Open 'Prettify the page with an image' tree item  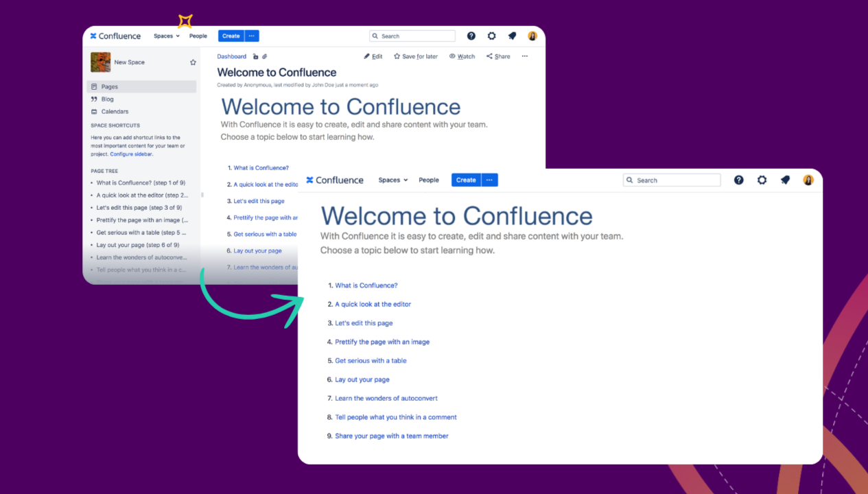(142, 220)
